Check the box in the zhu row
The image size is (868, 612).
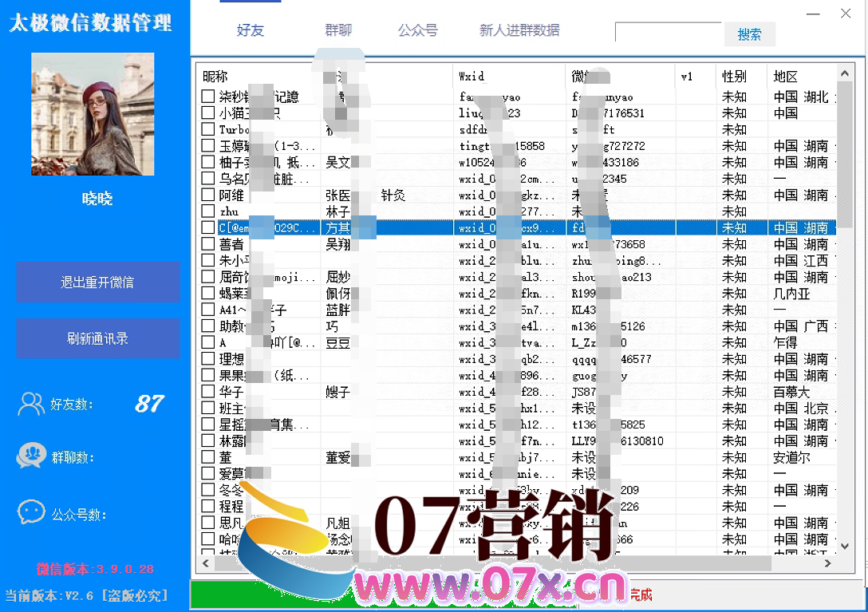207,211
